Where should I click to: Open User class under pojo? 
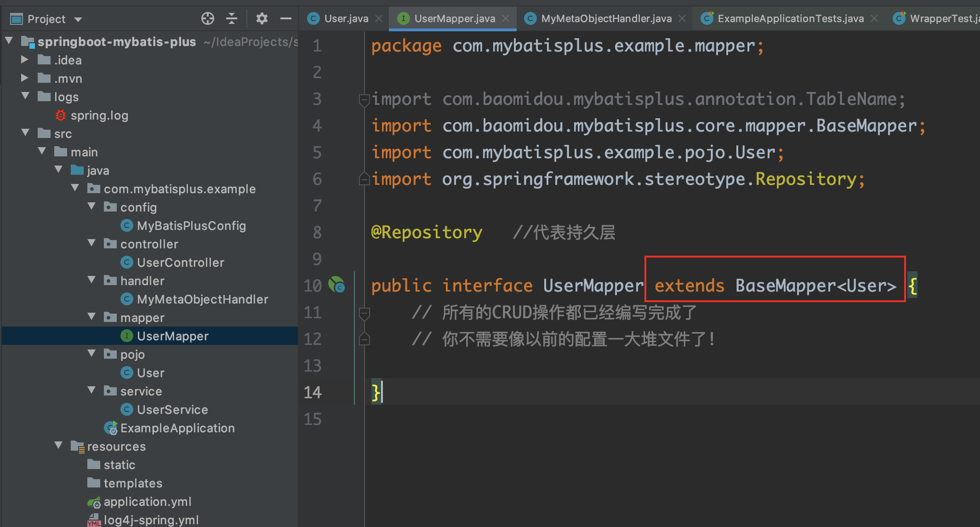click(151, 373)
